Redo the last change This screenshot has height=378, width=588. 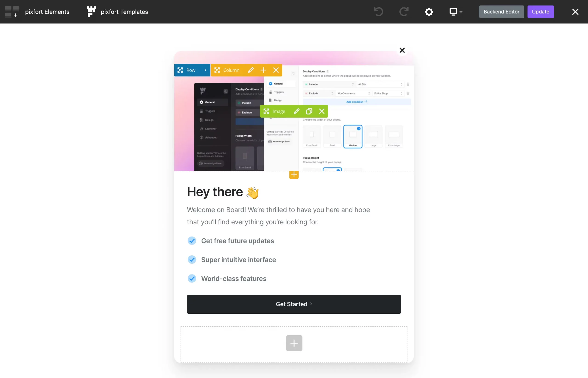[404, 11]
